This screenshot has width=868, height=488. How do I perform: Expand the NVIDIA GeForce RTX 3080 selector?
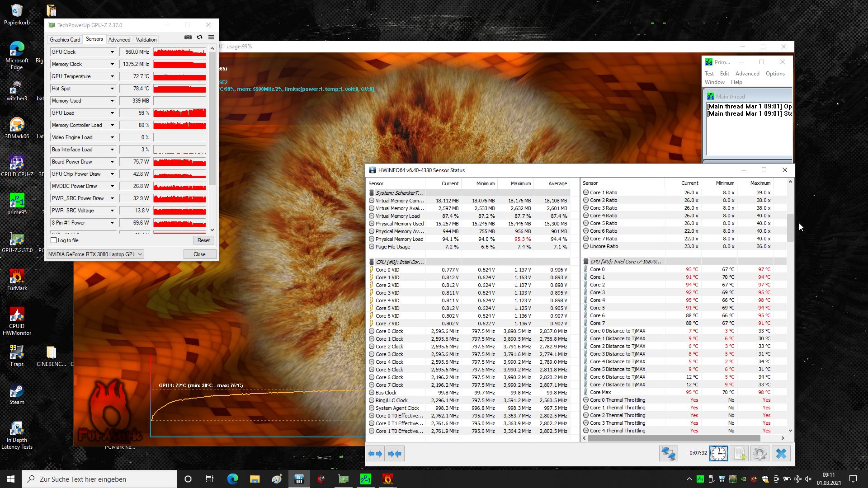point(140,254)
